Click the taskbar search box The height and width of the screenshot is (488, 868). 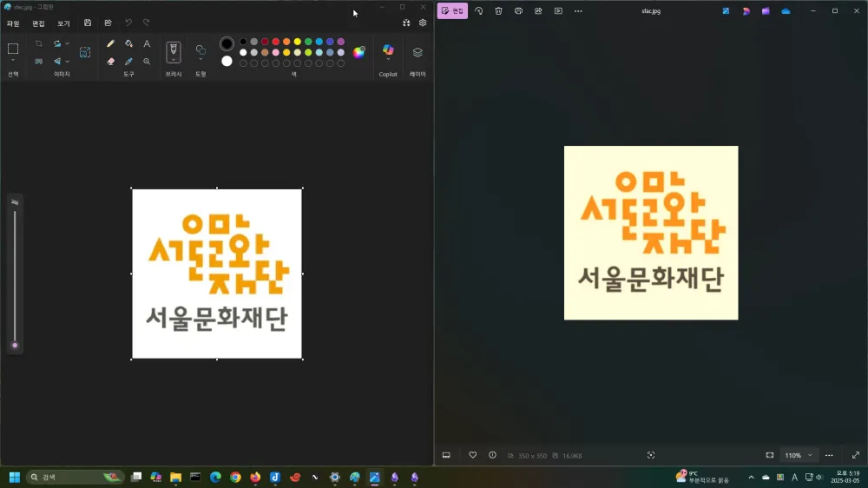click(x=75, y=477)
